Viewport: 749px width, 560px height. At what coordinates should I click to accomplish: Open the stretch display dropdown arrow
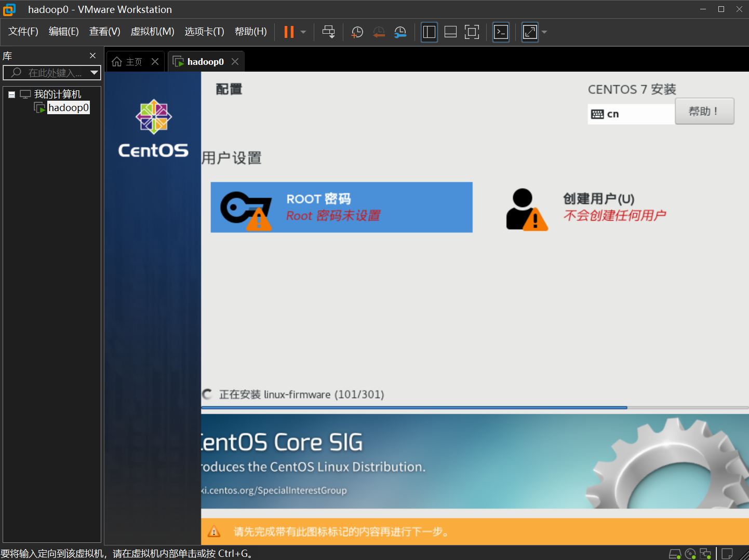(544, 32)
